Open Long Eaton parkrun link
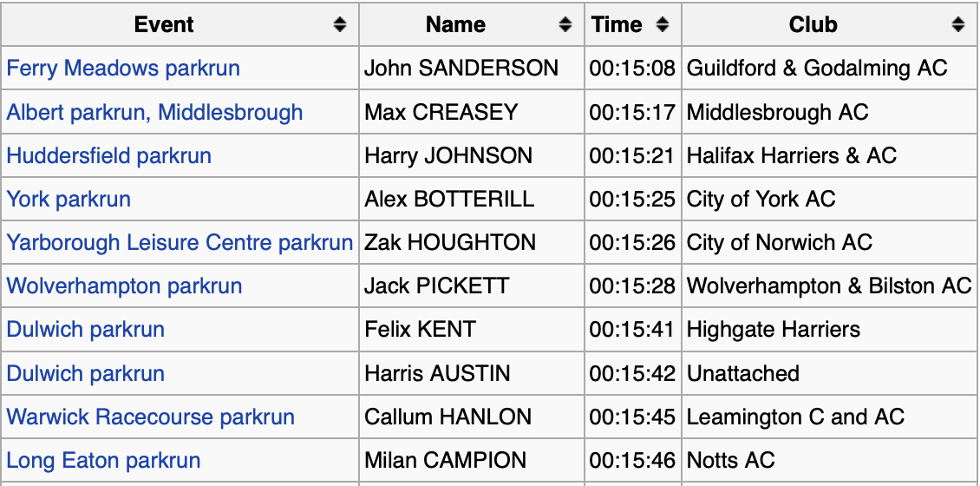Viewport: 980px width, 486px height. coord(104,460)
